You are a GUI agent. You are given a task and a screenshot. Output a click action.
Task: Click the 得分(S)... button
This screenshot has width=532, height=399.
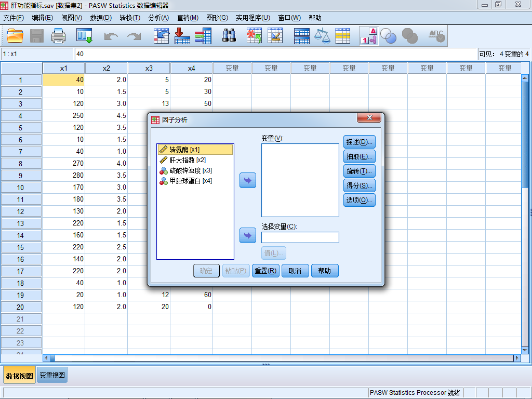pyautogui.click(x=360, y=185)
